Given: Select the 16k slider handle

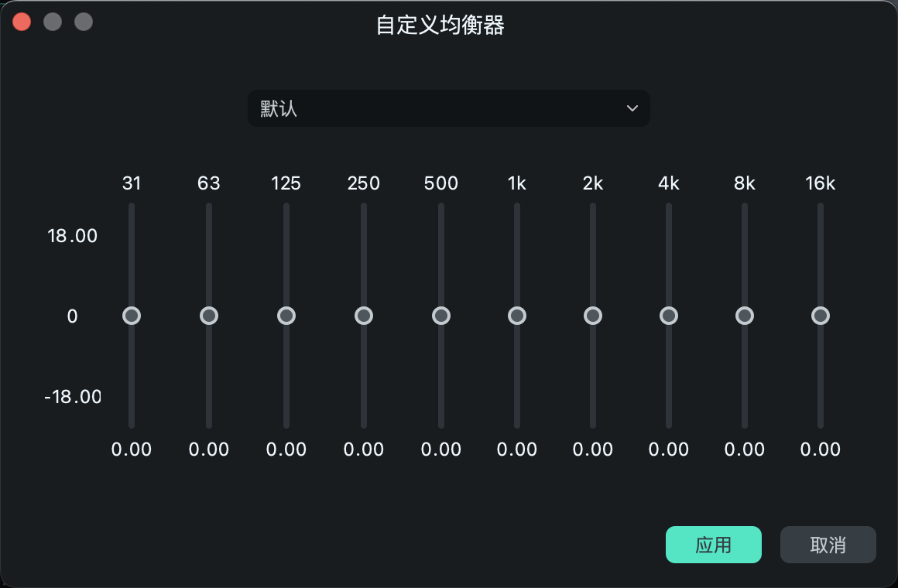Looking at the screenshot, I should coord(820,315).
